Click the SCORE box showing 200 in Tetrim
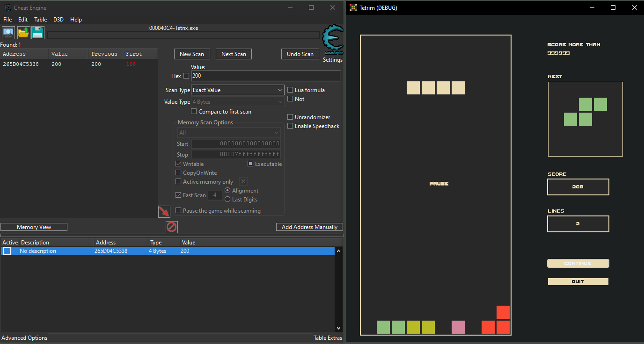The height and width of the screenshot is (344, 644). 578,187
